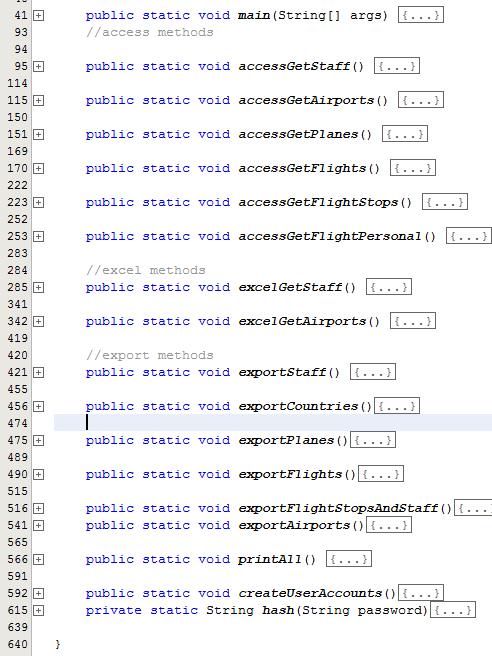Click the {...} box after createUserAccounts()
492x656 pixels.
coord(421,593)
